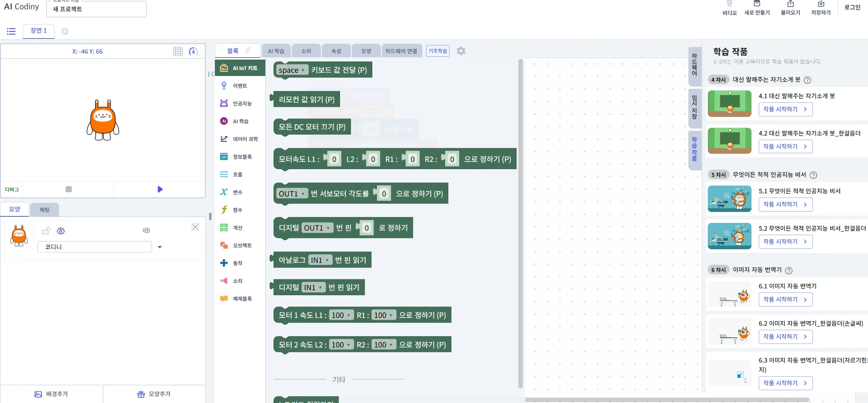Open the space key dropdown in keyboard block

[x=292, y=70]
